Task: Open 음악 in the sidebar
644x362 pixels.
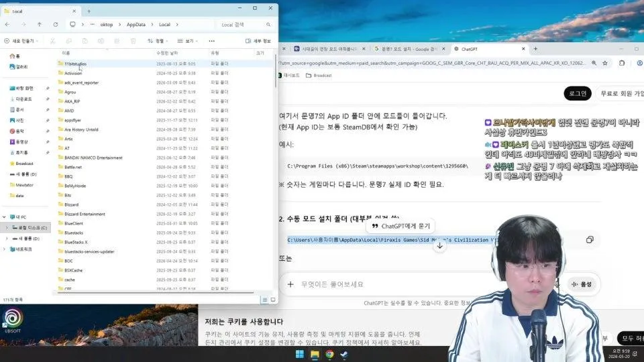Action: pyautogui.click(x=17, y=131)
